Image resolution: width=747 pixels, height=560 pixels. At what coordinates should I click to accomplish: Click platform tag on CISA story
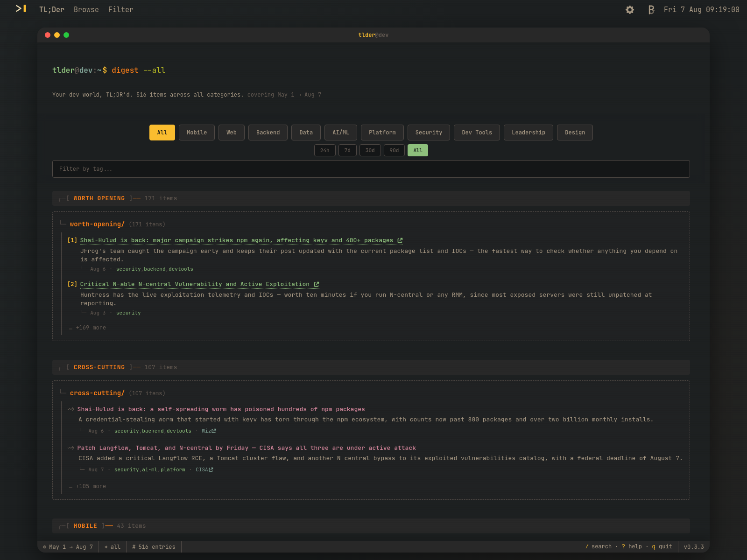[173, 470]
